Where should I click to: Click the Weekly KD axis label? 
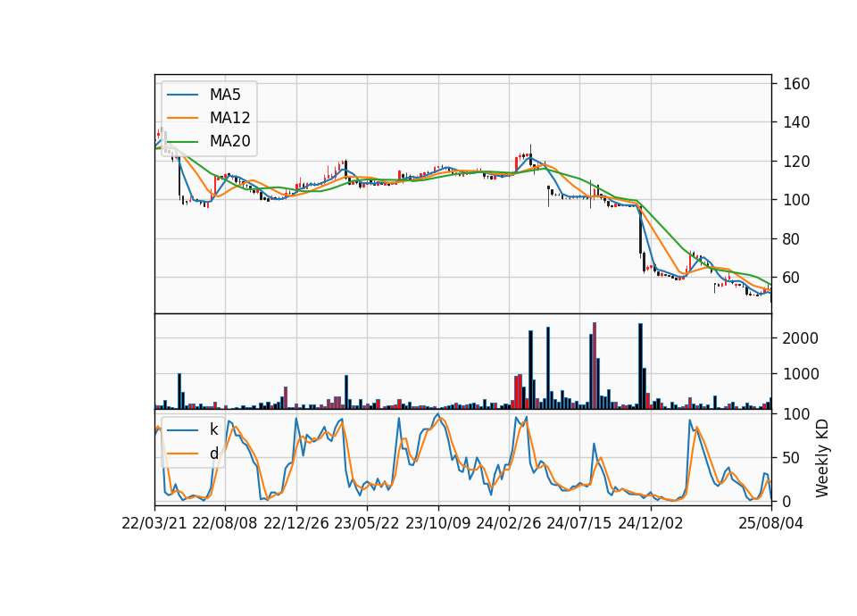point(821,458)
